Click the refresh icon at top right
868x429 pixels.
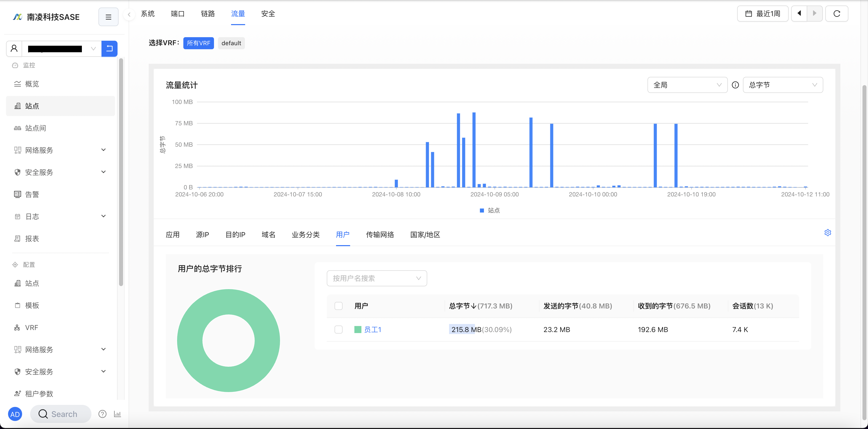[837, 14]
